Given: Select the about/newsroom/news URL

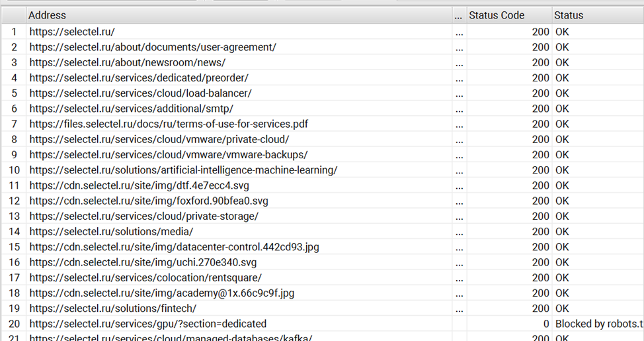Looking at the screenshot, I should tap(128, 62).
